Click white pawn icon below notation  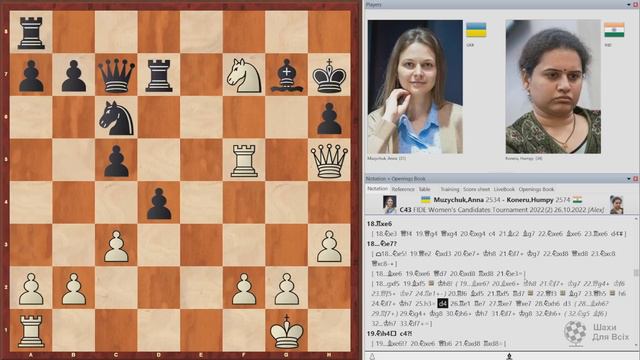pyautogui.click(x=372, y=357)
